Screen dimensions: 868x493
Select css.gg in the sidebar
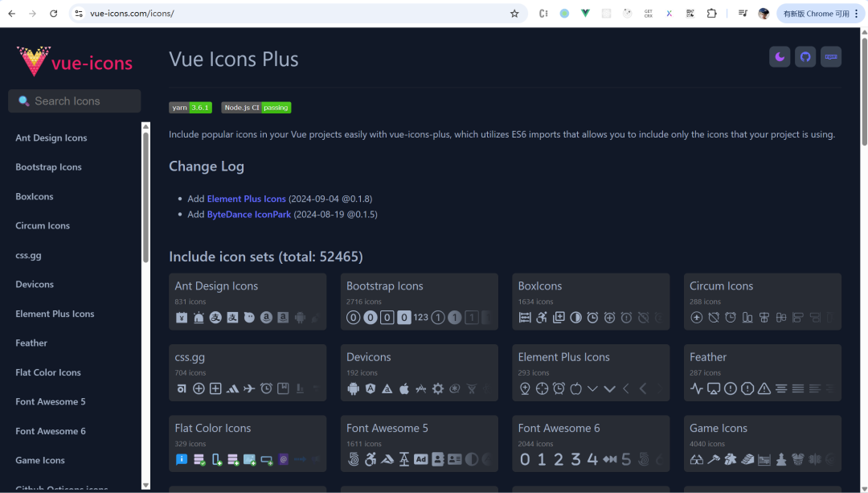[x=28, y=255]
